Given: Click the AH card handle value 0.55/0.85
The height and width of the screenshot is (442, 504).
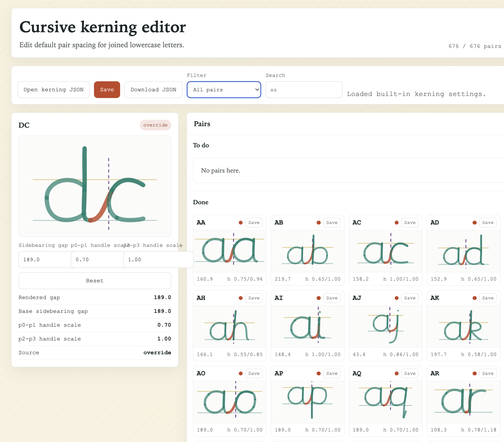Looking at the screenshot, I should tap(245, 355).
